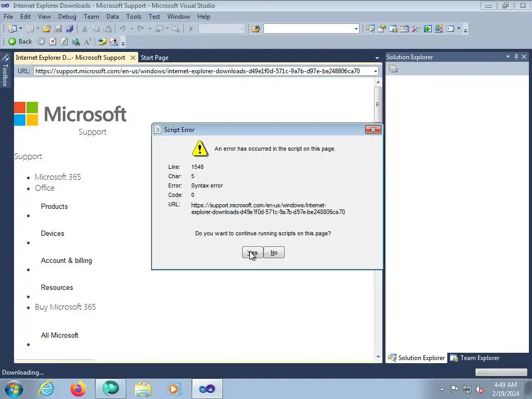The image size is (532, 399).
Task: Click the muted volume tray icon
Action: 480,389
